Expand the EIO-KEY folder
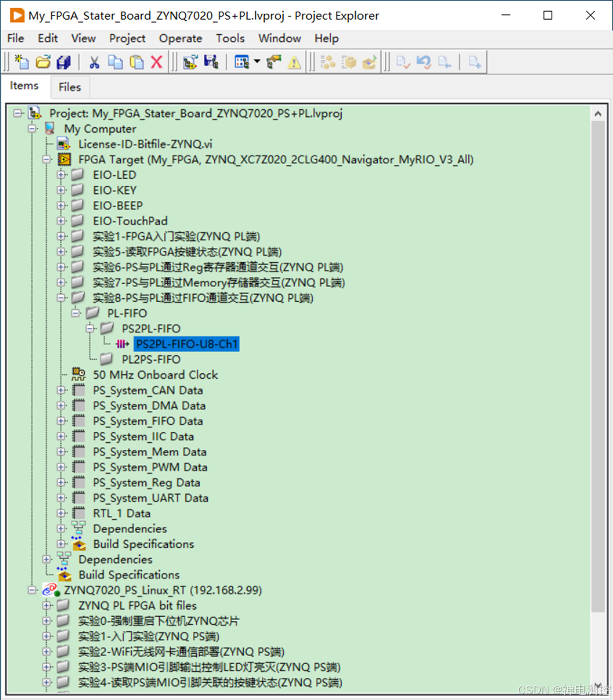The height and width of the screenshot is (700, 613). tap(61, 190)
